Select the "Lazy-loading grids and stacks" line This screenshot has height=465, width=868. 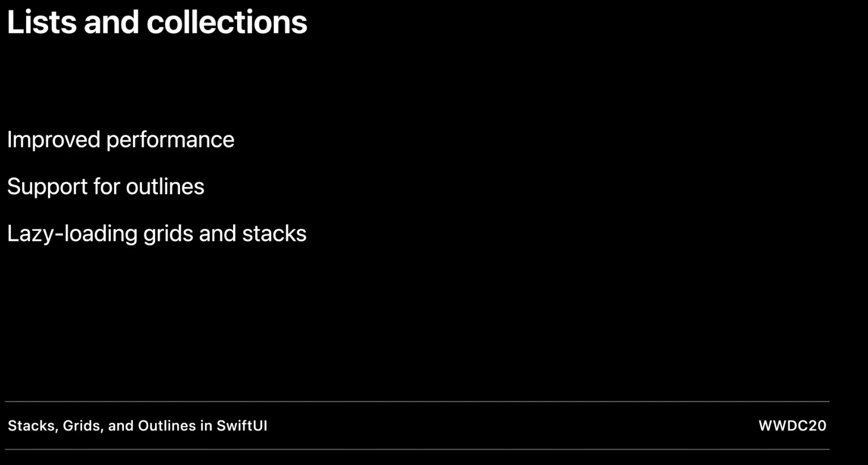point(157,234)
